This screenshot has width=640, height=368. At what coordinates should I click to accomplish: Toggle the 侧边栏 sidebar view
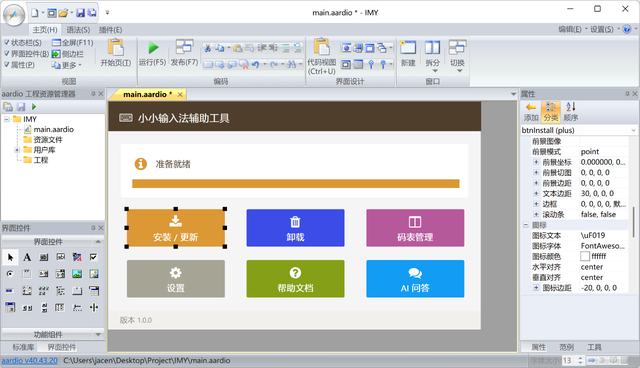click(x=67, y=54)
